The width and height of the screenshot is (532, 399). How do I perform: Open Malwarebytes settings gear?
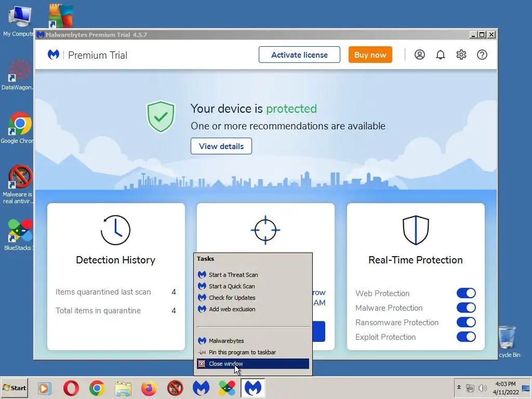click(461, 55)
